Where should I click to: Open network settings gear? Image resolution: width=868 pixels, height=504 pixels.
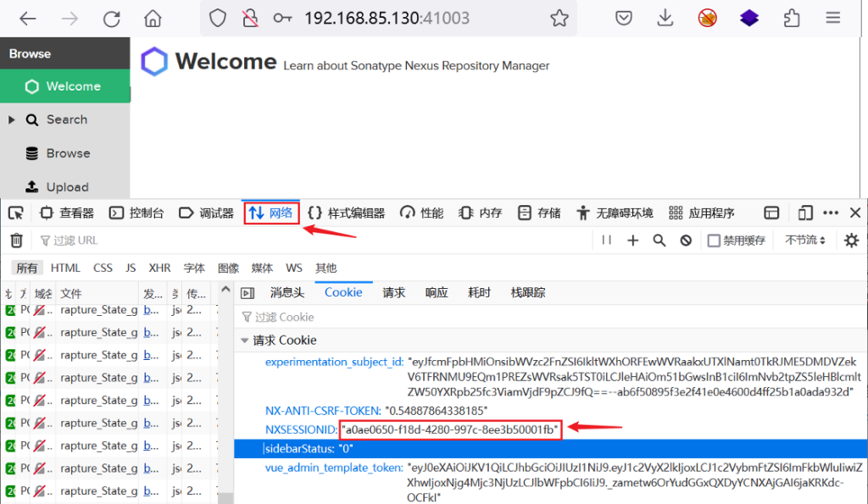[x=851, y=240]
